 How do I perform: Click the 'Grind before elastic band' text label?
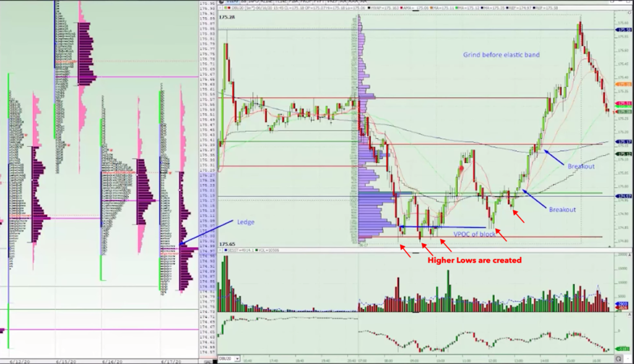point(502,54)
